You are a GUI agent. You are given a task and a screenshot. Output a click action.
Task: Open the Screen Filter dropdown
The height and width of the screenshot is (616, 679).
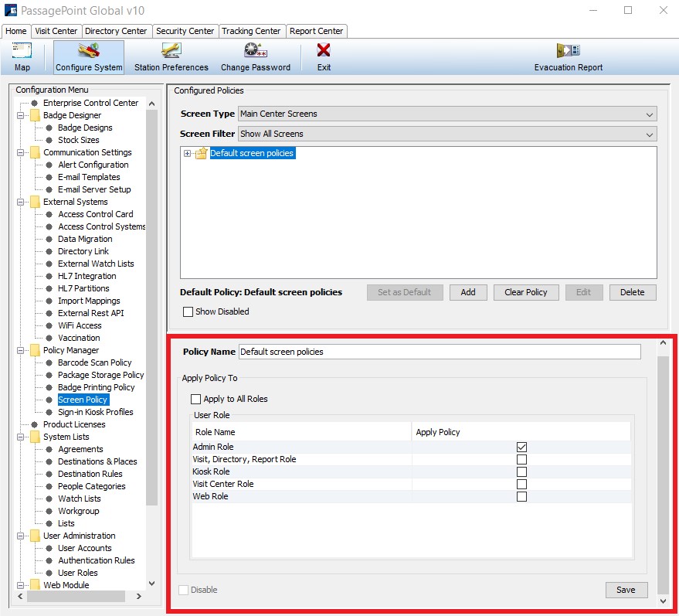(x=447, y=134)
